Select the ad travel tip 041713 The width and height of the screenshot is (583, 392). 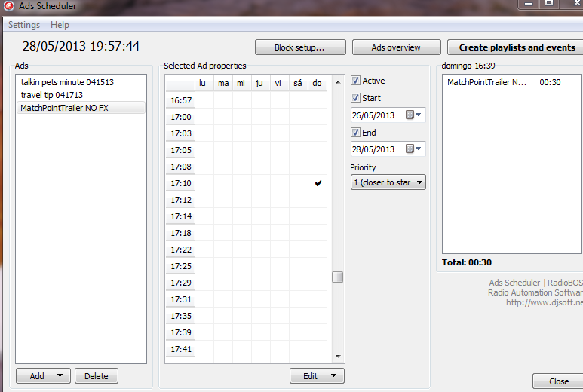81,95
